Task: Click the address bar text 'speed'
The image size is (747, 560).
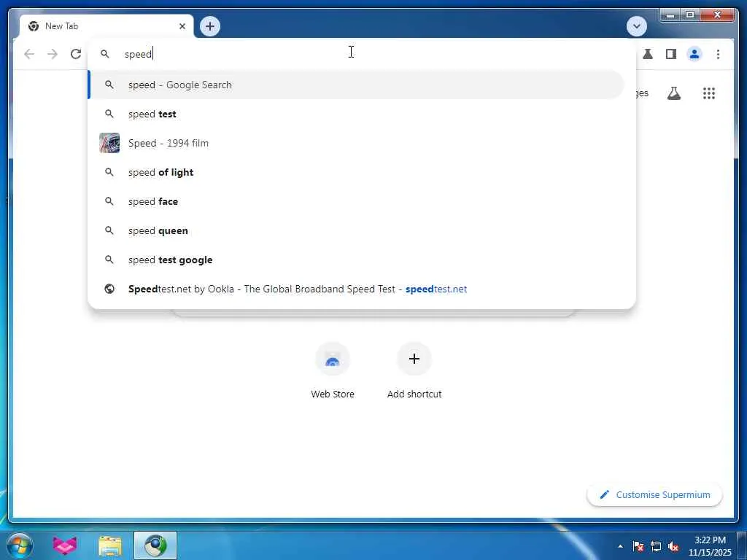Action: [x=138, y=54]
